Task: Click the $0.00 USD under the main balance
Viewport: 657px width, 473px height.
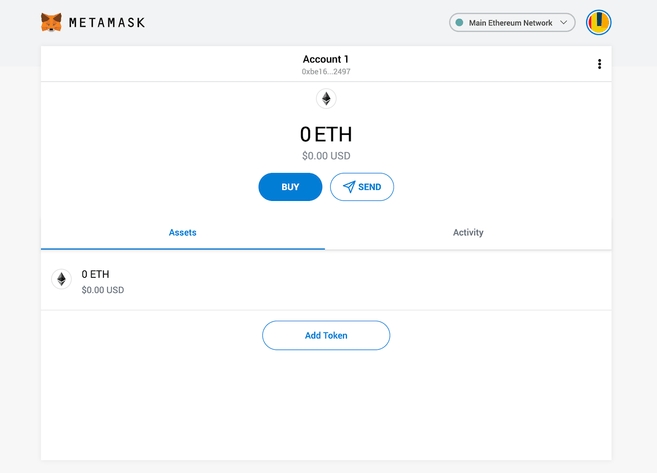Action: pos(326,156)
